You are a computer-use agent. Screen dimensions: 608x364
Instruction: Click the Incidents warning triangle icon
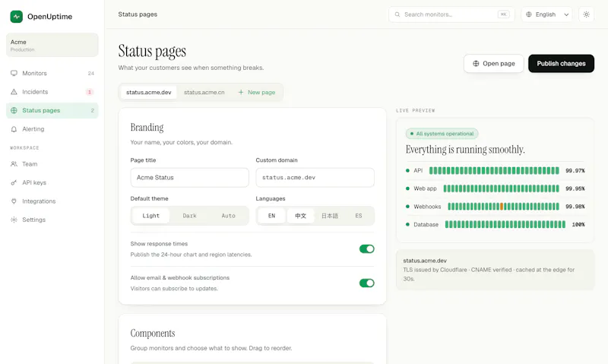click(x=14, y=92)
